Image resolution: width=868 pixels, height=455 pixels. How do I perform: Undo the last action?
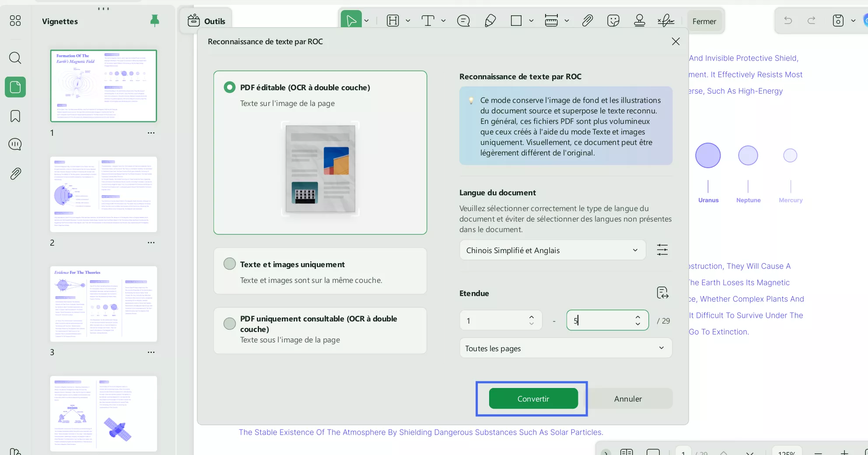[x=788, y=21]
